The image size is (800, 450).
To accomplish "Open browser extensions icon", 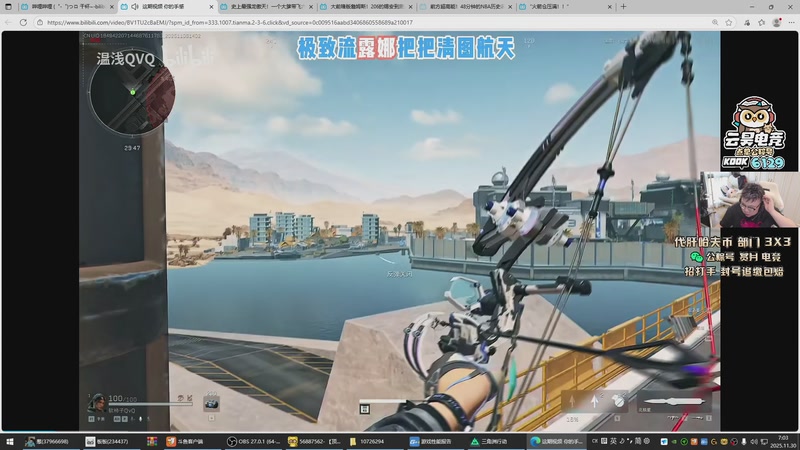I will point(746,22).
